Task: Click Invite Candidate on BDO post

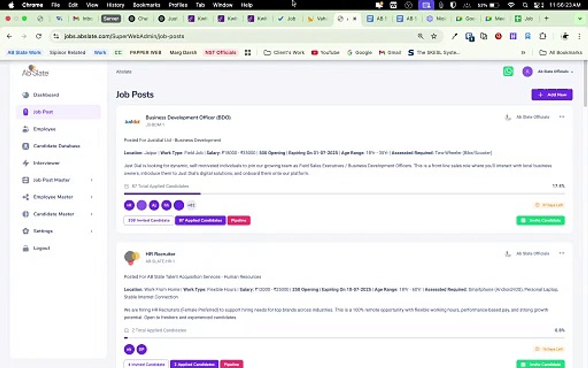Action: 541,220
